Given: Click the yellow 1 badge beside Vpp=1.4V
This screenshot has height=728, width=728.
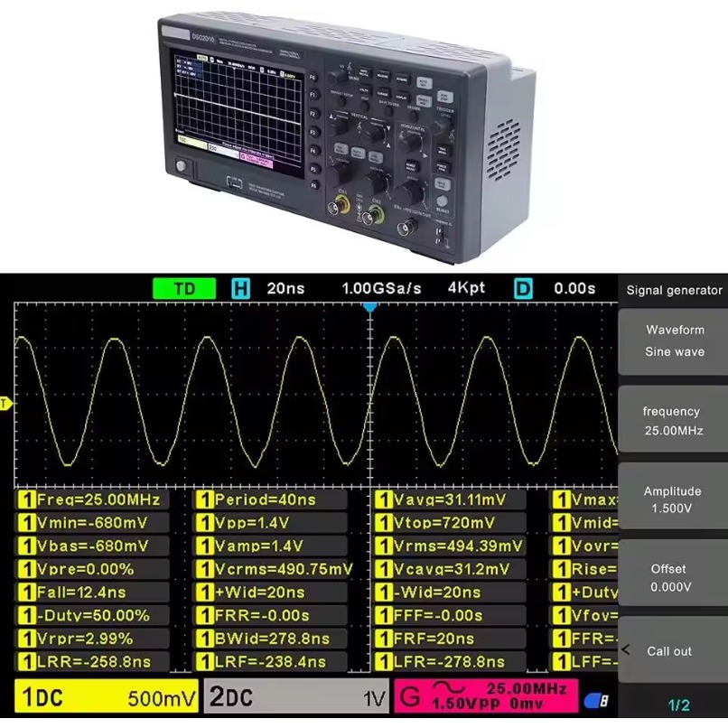Looking at the screenshot, I should click(x=205, y=523).
